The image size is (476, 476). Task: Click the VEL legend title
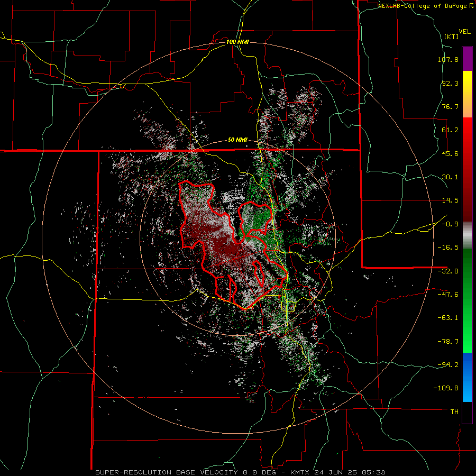click(x=464, y=32)
